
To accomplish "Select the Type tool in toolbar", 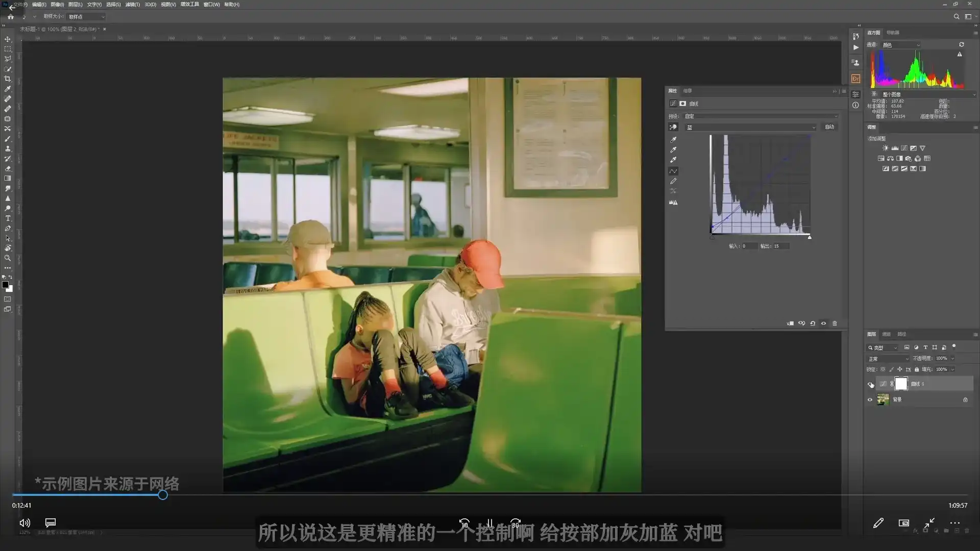I will (x=8, y=218).
